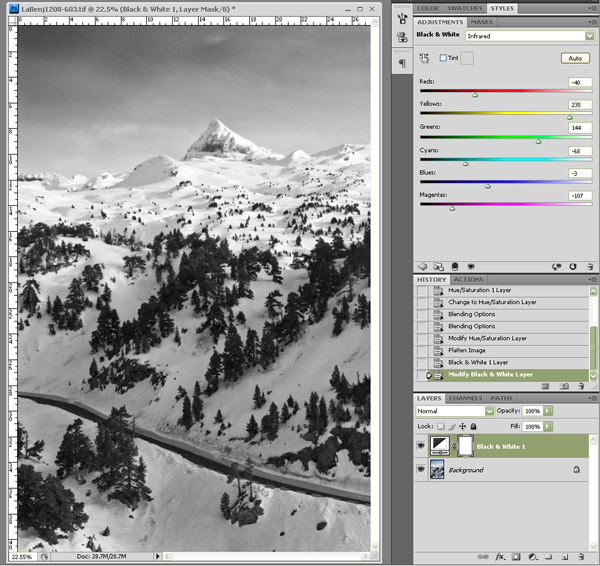Set history brush source for Black & White 1 Layer
This screenshot has height=566, width=600.
[422, 362]
